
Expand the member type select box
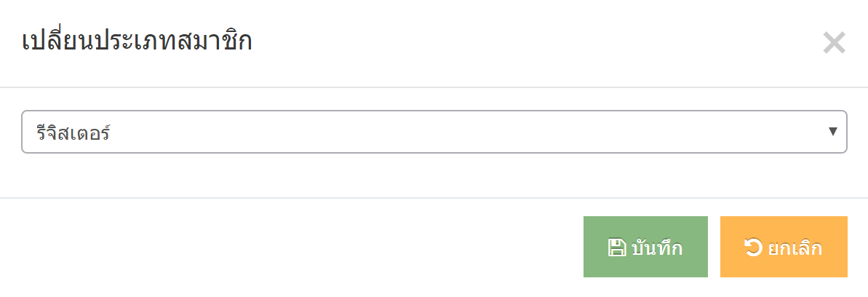click(434, 132)
